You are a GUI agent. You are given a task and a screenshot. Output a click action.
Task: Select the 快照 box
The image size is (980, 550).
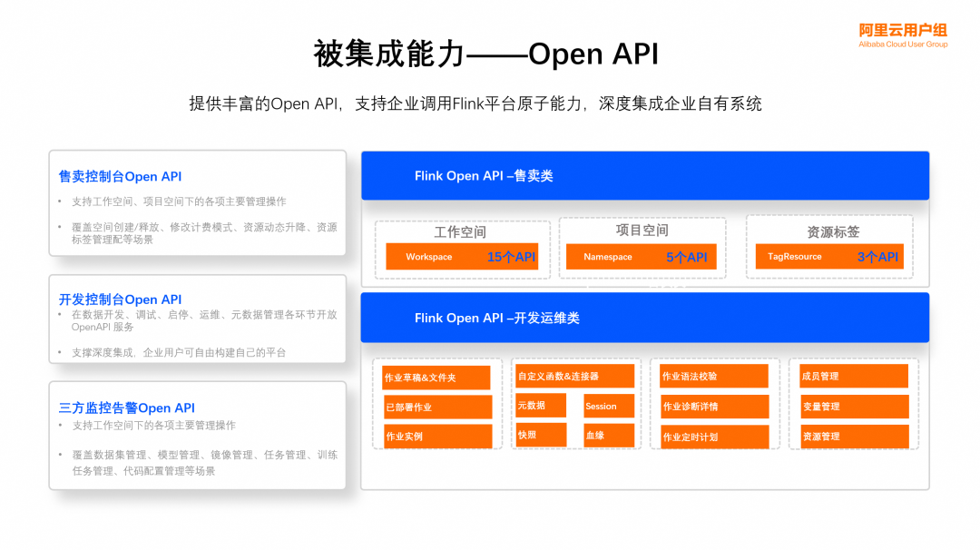541,435
